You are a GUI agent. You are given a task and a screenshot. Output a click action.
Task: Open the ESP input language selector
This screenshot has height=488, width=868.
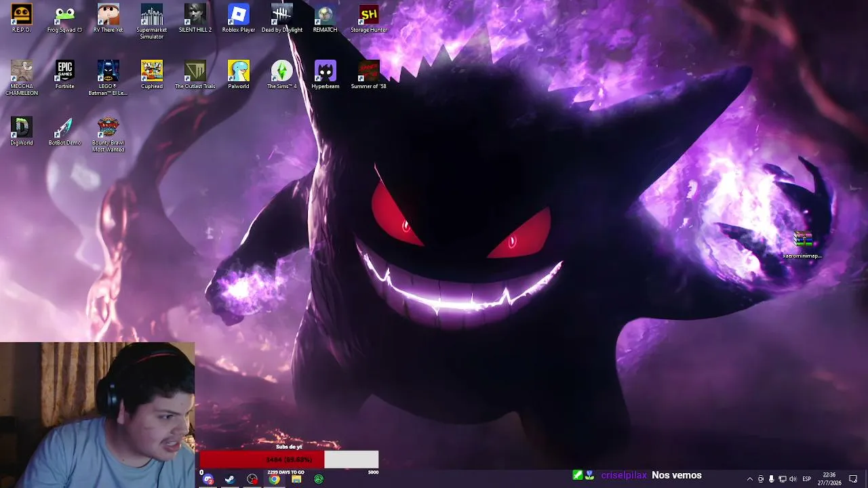tap(807, 479)
